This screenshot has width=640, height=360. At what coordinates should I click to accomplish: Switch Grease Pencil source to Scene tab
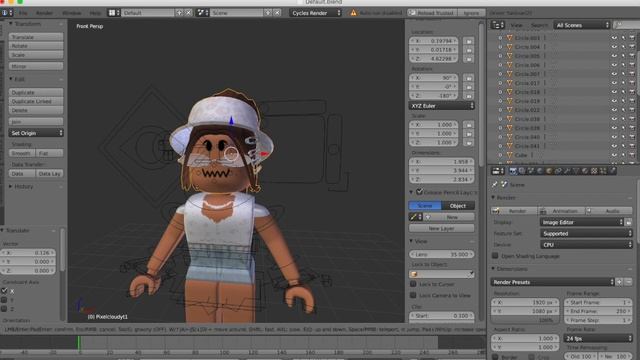pos(425,206)
